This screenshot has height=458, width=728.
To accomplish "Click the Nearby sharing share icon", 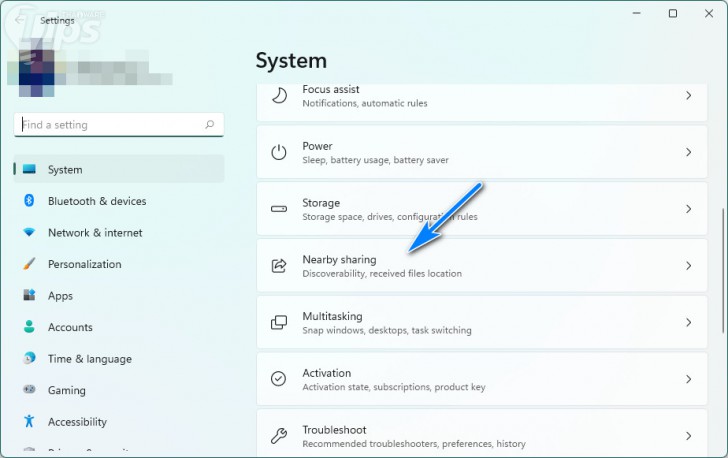I will point(279,266).
